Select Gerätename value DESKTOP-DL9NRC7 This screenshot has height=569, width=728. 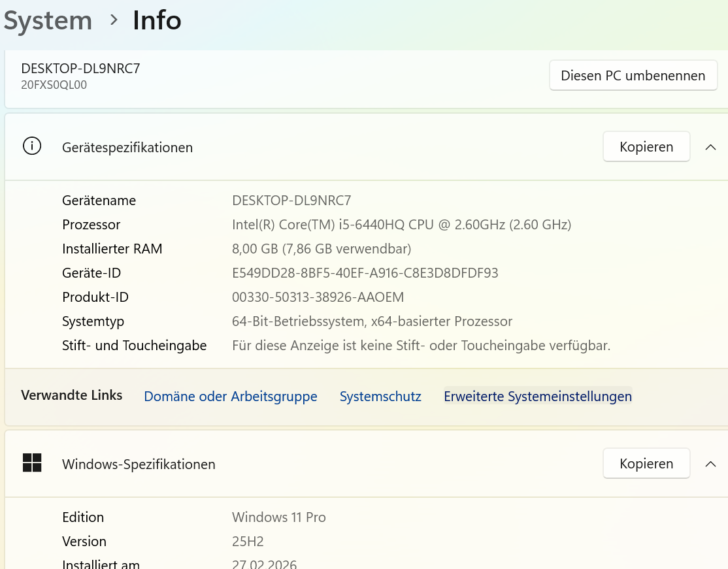pos(291,201)
